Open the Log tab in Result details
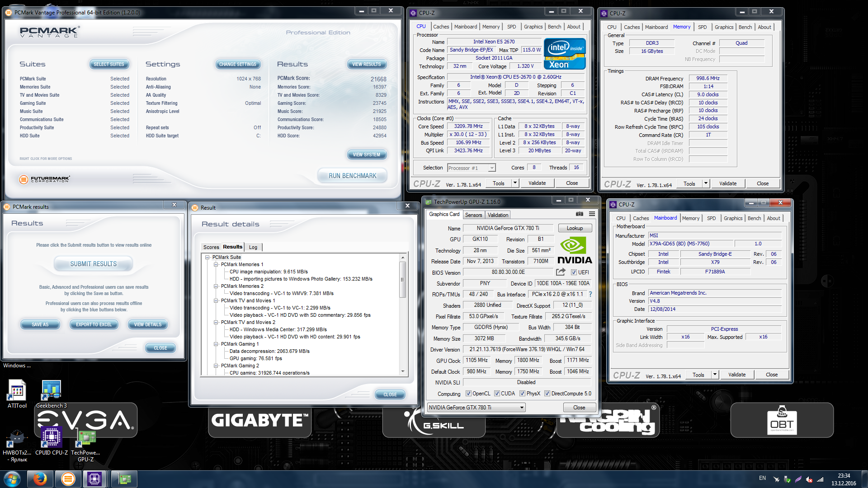Viewport: 868px width, 488px height. (253, 247)
